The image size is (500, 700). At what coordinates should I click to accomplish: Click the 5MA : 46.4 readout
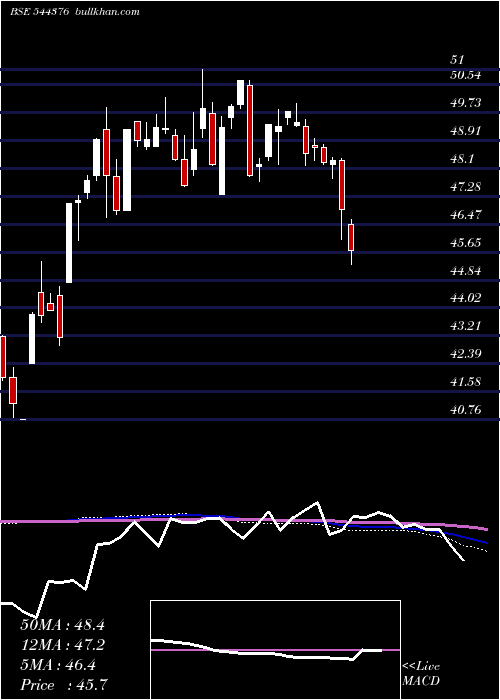pyautogui.click(x=58, y=665)
